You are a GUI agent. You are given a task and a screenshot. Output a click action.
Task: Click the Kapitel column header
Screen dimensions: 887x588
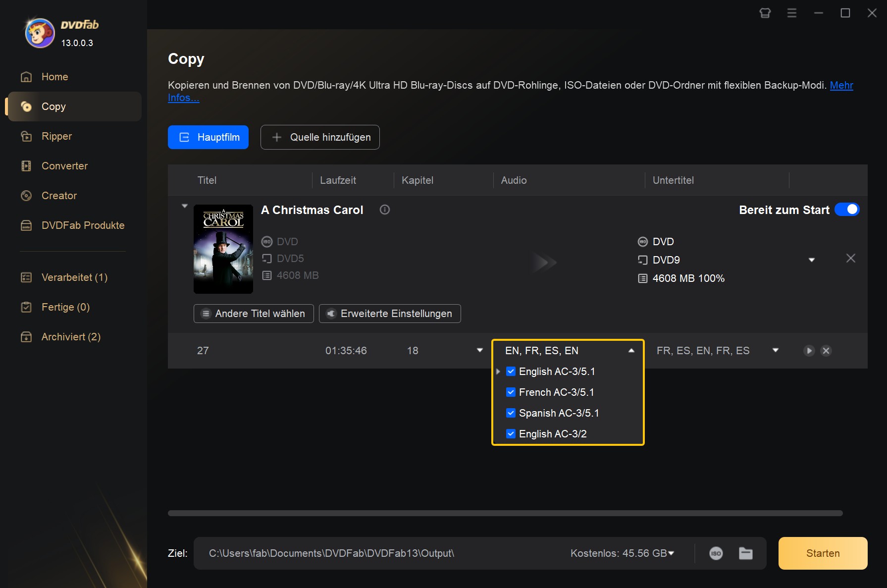[x=417, y=180]
